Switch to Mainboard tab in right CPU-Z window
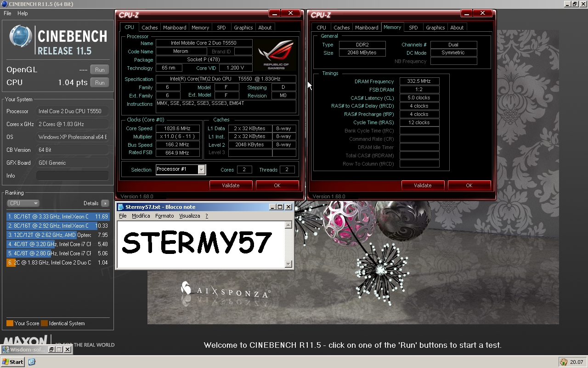This screenshot has width=588, height=368. click(x=367, y=28)
